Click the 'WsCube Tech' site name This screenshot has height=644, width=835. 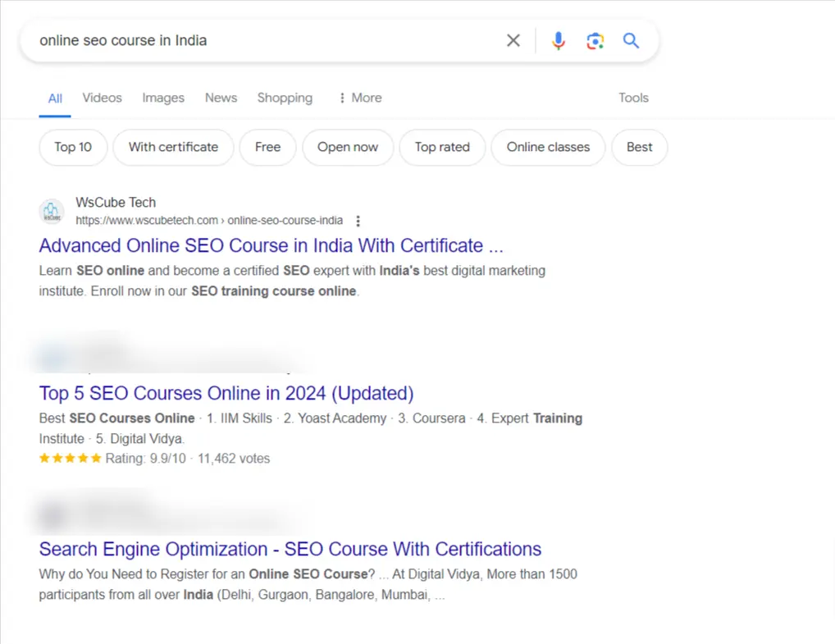[116, 203]
